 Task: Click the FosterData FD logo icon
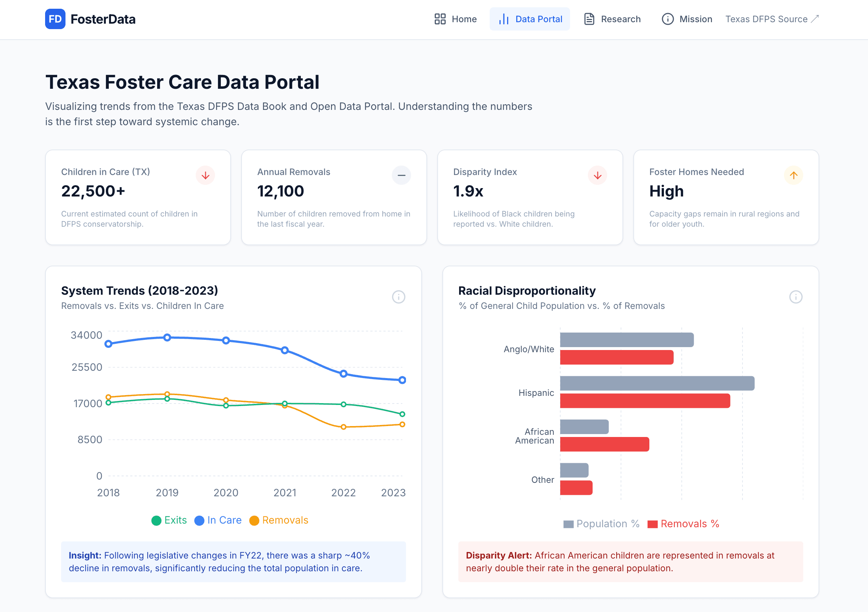click(55, 19)
